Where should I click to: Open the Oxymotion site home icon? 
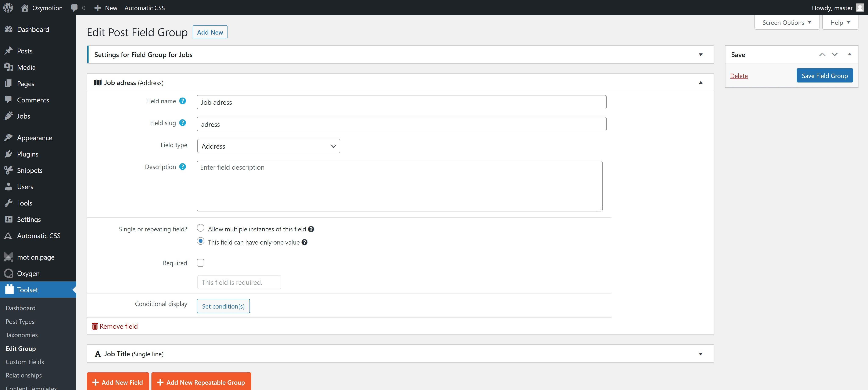(x=25, y=8)
